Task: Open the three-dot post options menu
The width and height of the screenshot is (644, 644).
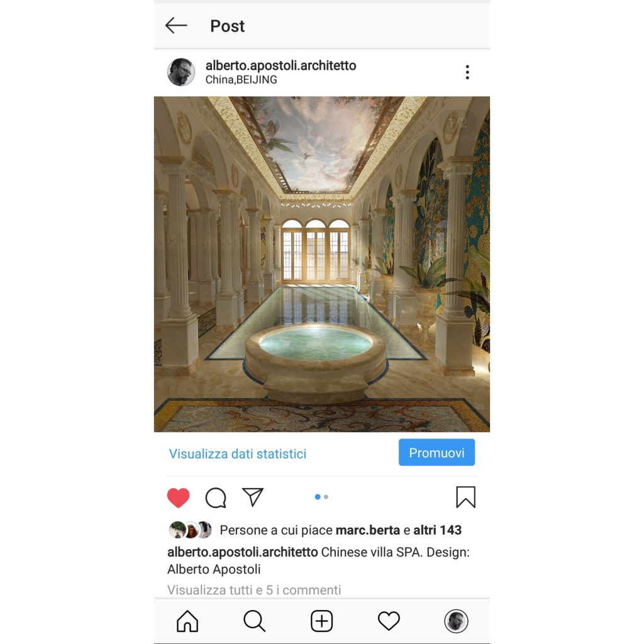Action: [467, 72]
